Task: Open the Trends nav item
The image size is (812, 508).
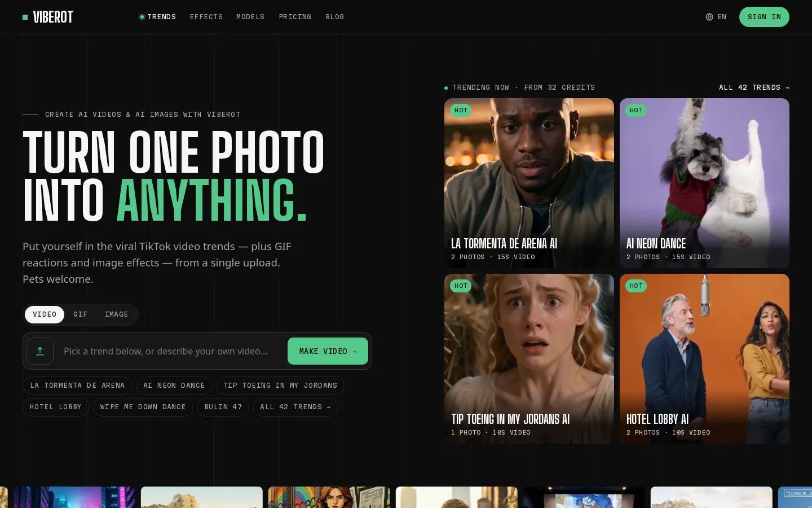Action: [158, 17]
